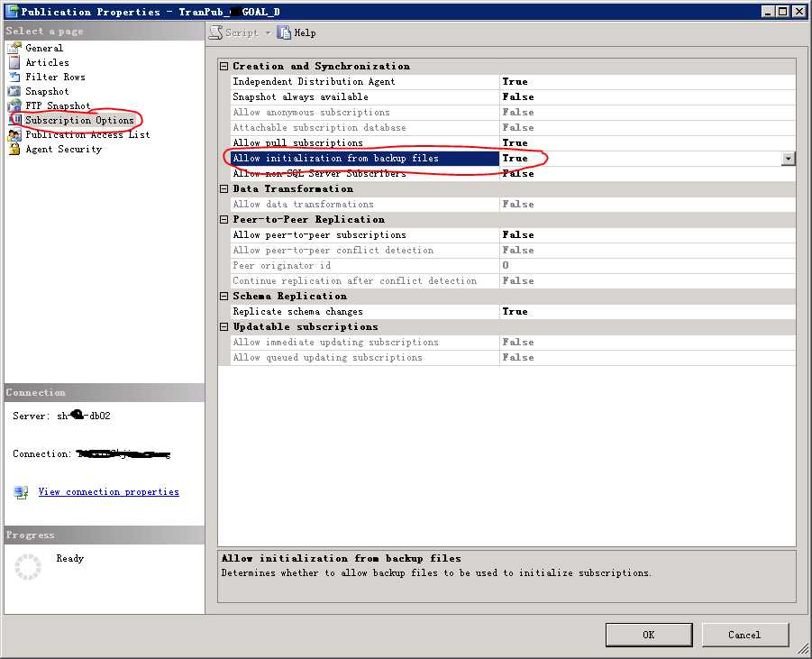This screenshot has width=812, height=659.
Task: Open the dropdown for Allow initialization from backup files
Action: (789, 159)
